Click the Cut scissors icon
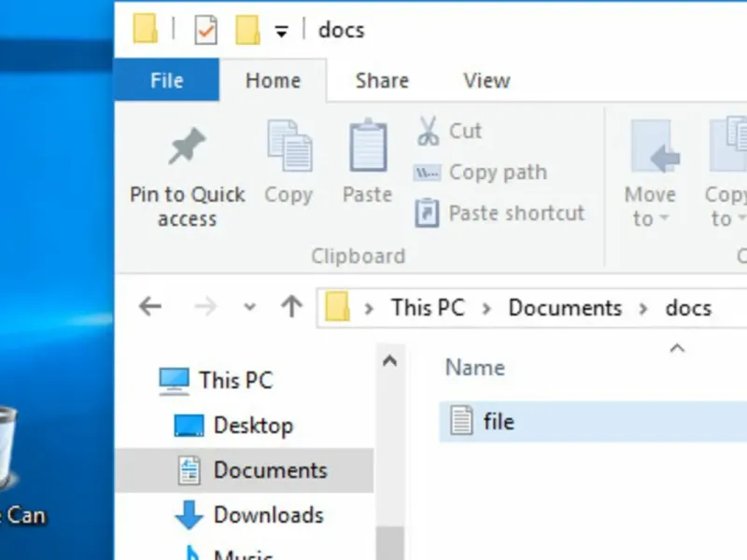 (x=428, y=131)
